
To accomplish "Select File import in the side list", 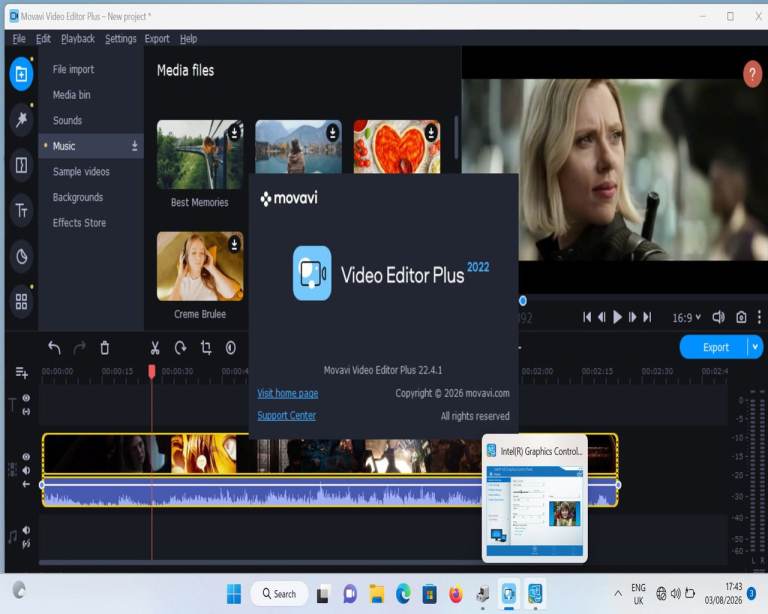I will [x=73, y=70].
